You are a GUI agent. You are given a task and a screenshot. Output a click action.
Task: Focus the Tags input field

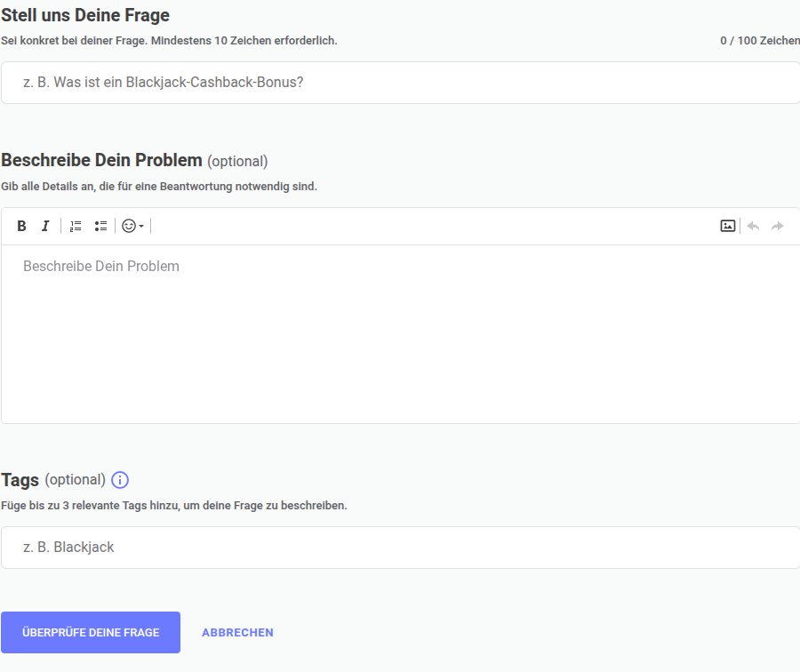(401, 548)
